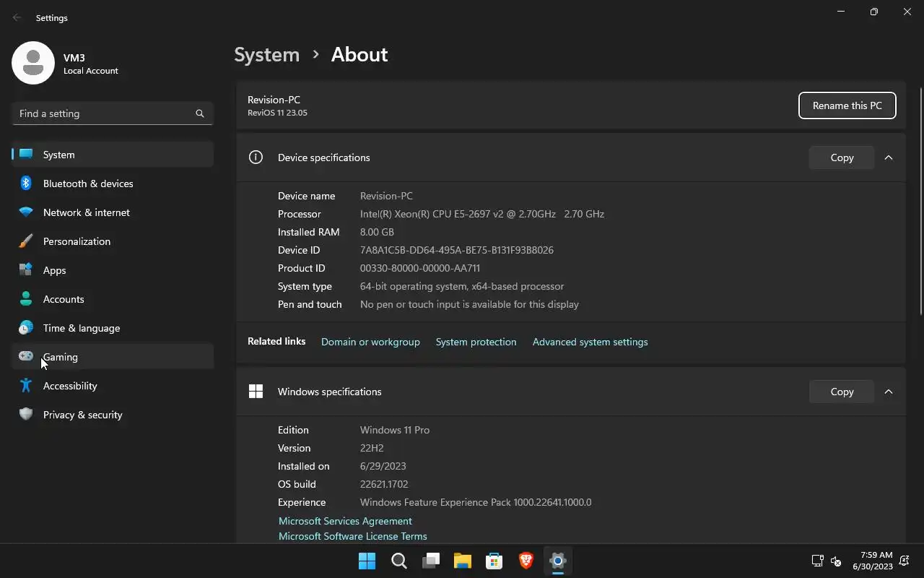Click the page vertical scrollbar
The height and width of the screenshot is (578, 924).
(x=920, y=202)
